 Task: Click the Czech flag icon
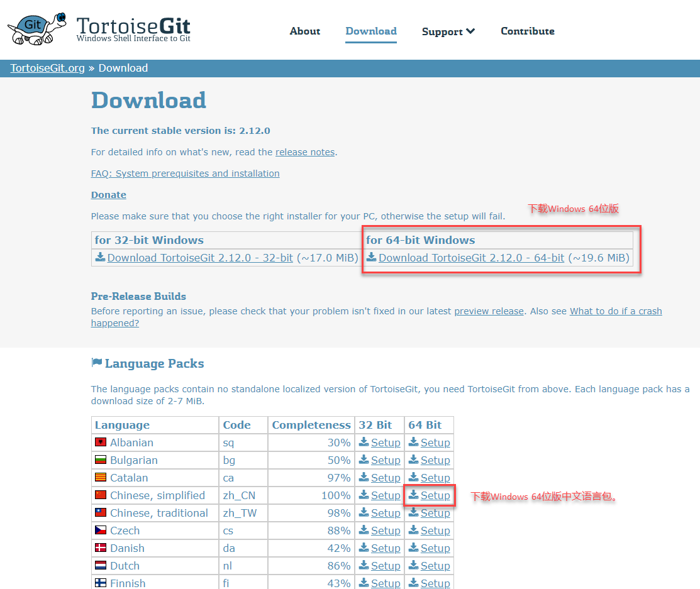pos(101,530)
